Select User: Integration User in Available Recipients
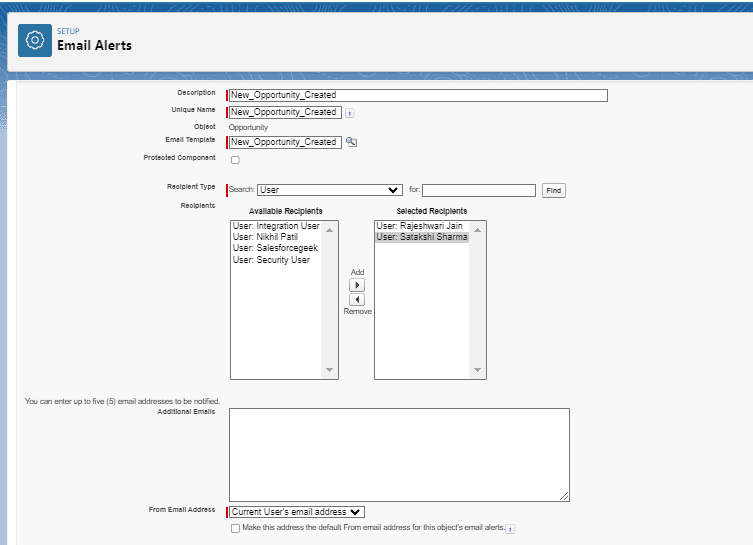The image size is (753, 545). [276, 226]
